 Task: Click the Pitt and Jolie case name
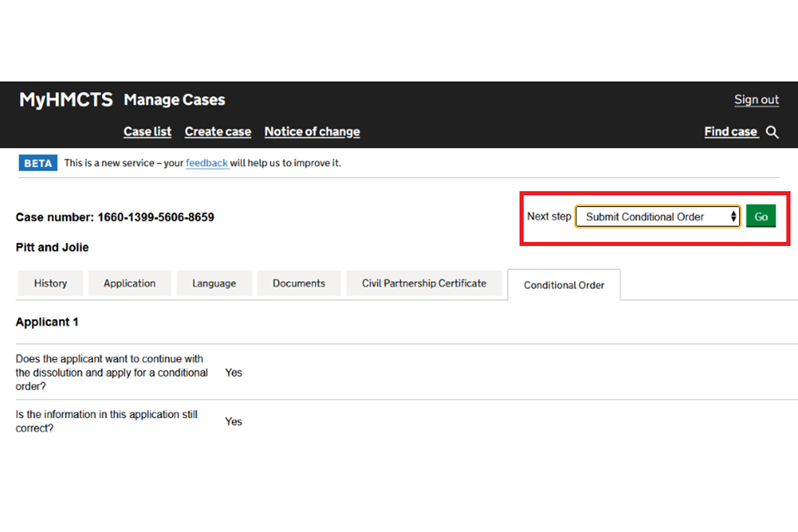(x=52, y=248)
